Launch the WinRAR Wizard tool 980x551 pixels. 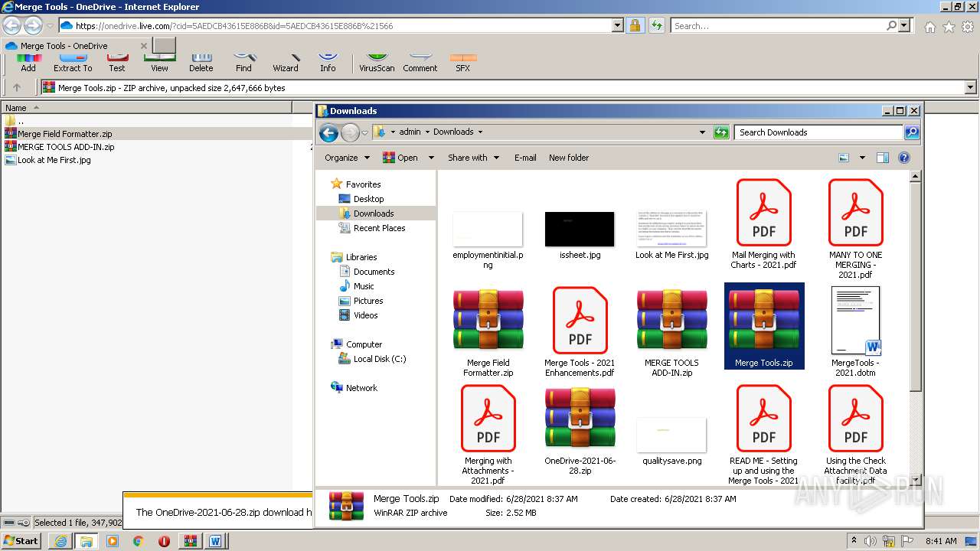(286, 62)
